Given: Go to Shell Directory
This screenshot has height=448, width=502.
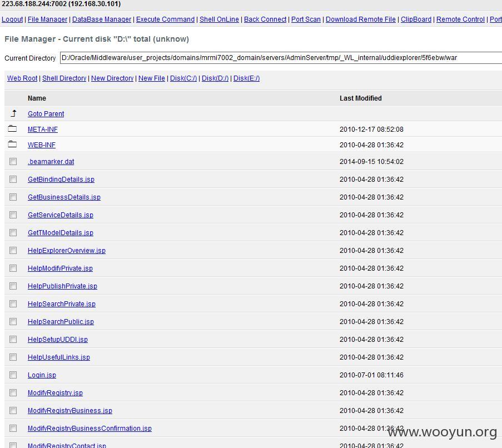Looking at the screenshot, I should pos(64,78).
